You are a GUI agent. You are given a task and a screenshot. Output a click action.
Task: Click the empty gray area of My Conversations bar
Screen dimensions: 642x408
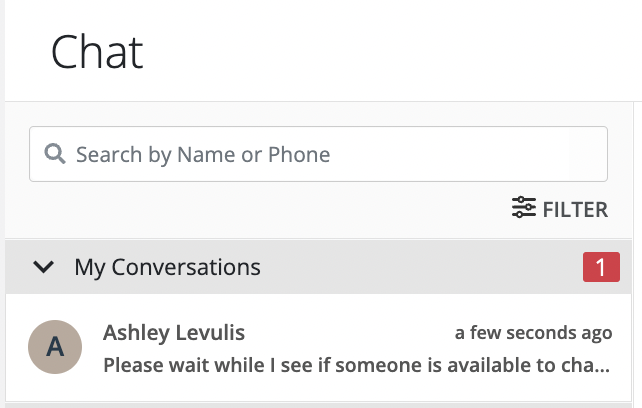click(420, 267)
